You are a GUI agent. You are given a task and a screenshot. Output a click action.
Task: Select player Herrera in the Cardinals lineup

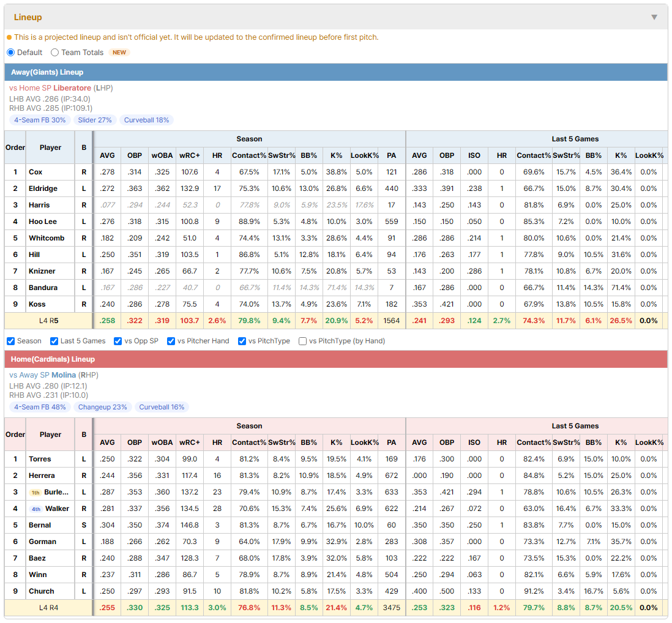[x=42, y=476]
